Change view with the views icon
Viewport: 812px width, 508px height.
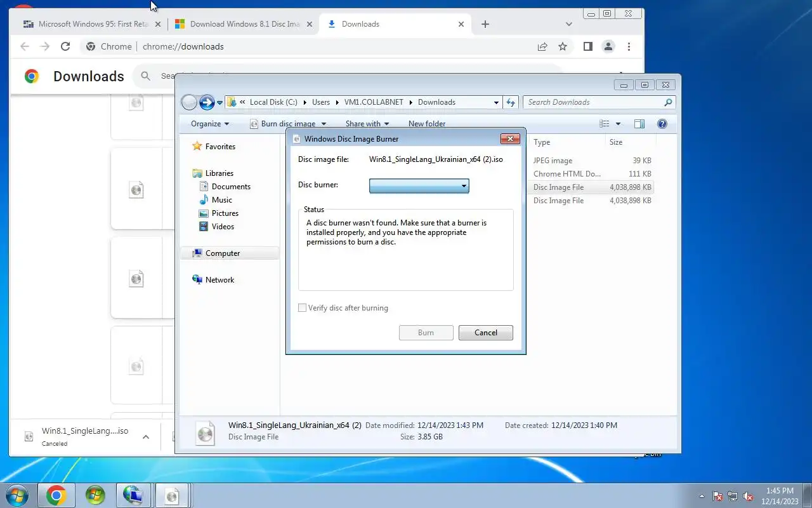click(605, 124)
